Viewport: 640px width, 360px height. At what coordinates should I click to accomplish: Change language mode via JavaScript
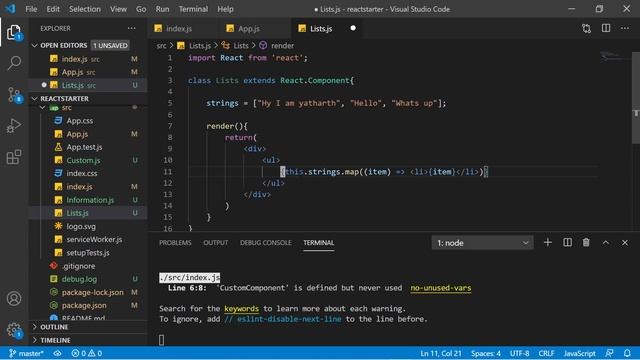579,353
